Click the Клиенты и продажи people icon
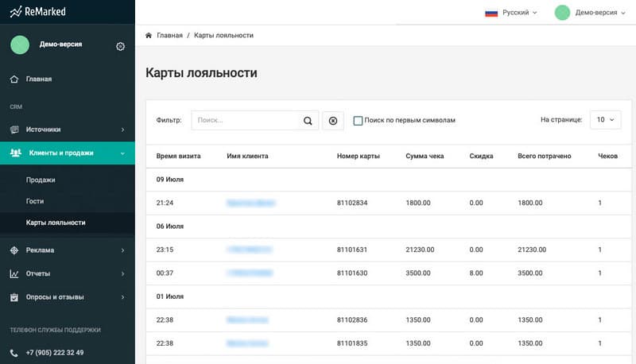Image resolution: width=636 pixels, height=364 pixels. (15, 153)
